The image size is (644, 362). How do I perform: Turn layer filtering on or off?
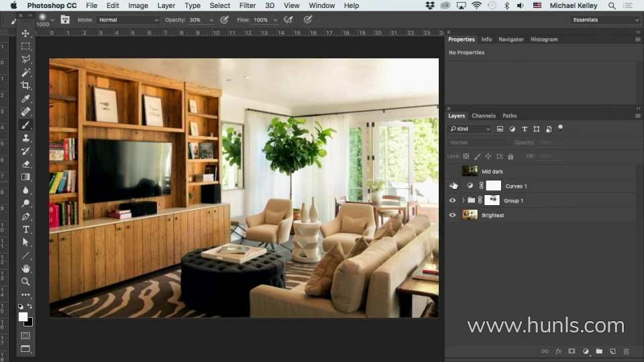[x=561, y=127]
